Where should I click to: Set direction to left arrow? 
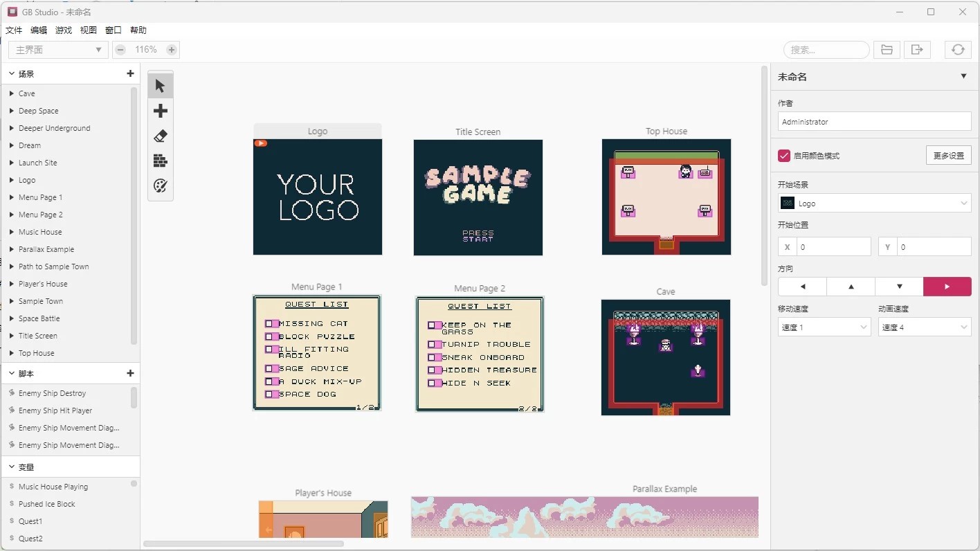click(x=802, y=287)
